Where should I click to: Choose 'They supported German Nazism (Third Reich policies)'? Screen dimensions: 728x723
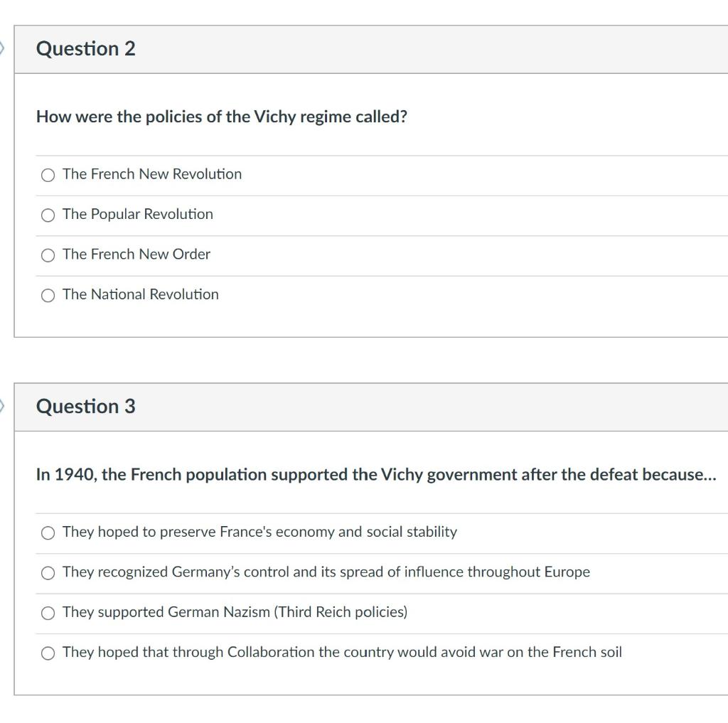click(x=48, y=612)
